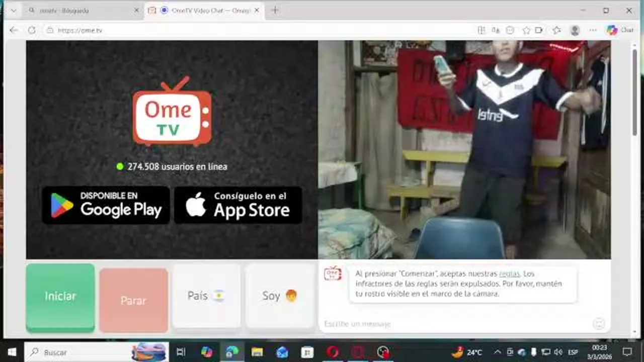
Task: Open Microsoft Edge from the taskbar
Action: coord(232,352)
